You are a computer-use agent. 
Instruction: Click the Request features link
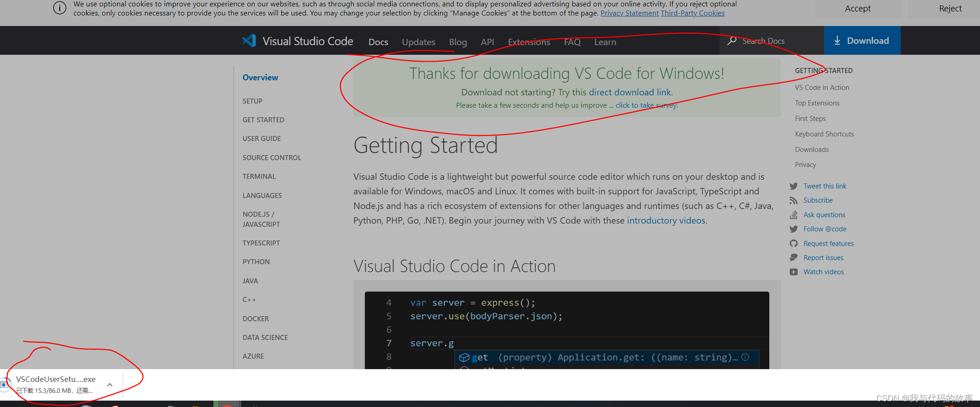coord(829,243)
